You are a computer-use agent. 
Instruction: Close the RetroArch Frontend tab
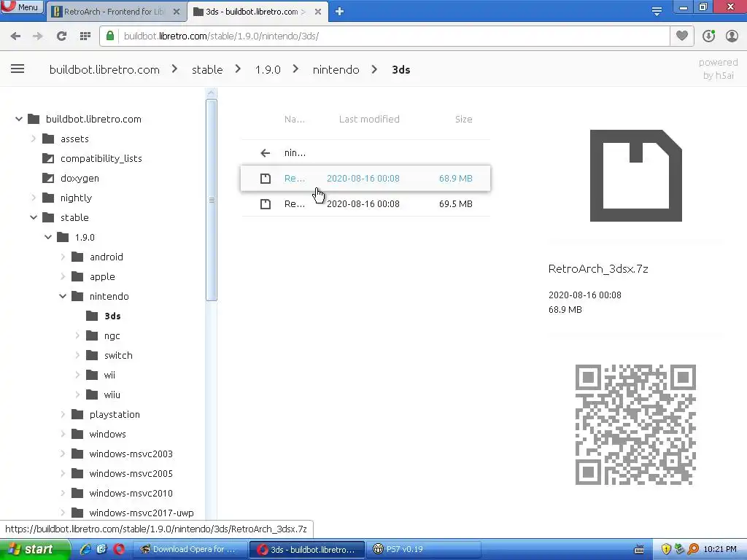(x=177, y=12)
